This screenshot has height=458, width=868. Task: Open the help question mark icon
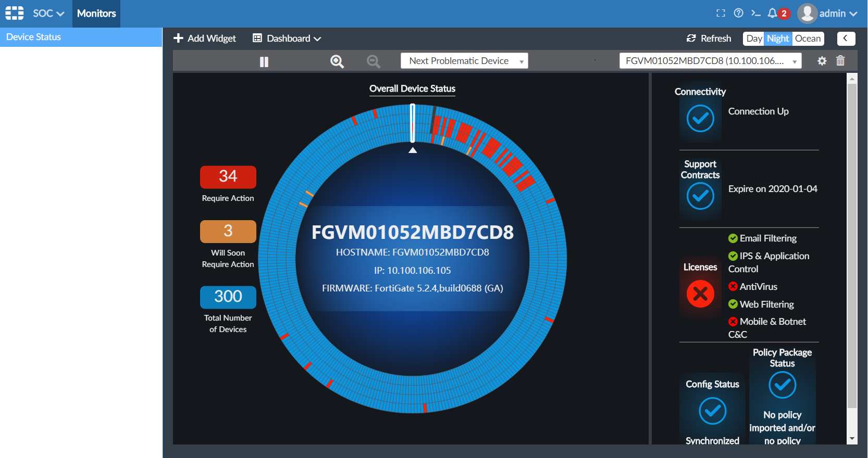[x=738, y=14]
